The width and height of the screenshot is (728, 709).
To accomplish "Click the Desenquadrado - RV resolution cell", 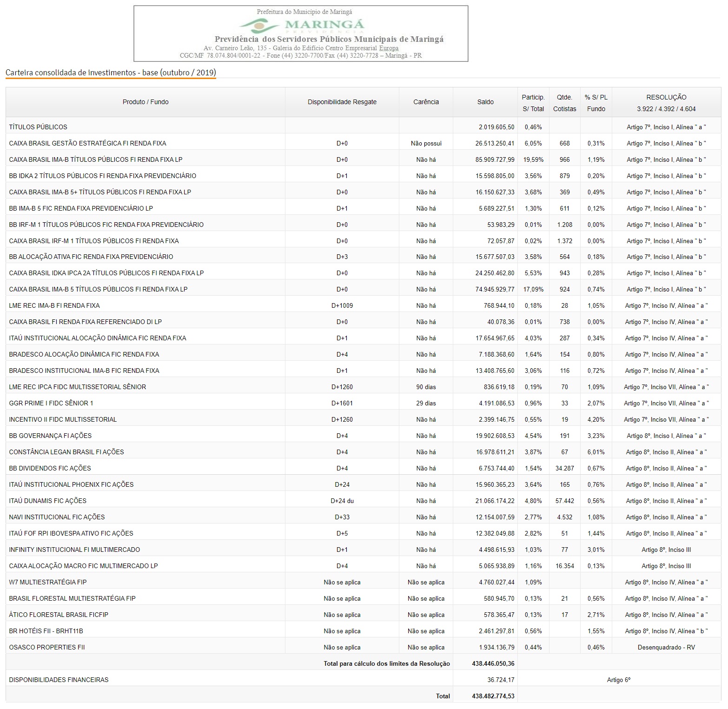I will point(666,647).
